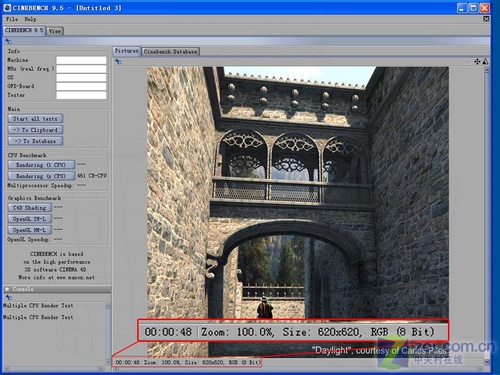Copy results with To Clipboard button
Screen dimensions: 500x375
pos(35,130)
